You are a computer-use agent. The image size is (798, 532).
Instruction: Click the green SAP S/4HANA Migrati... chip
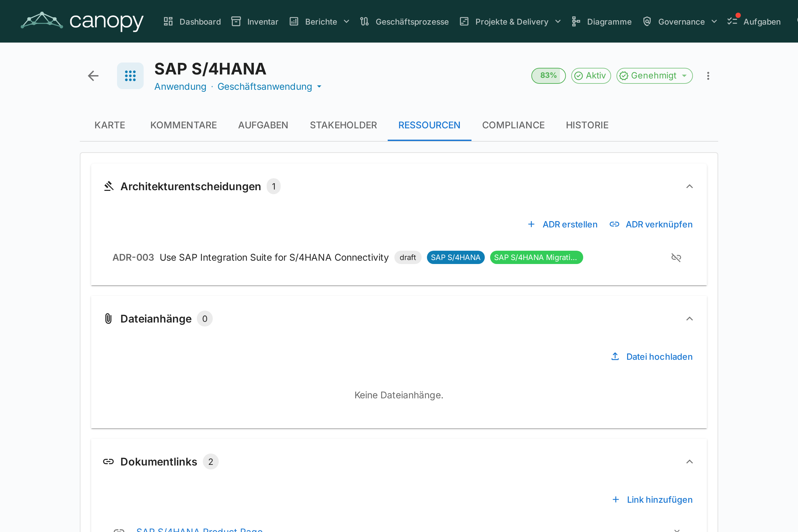(536, 257)
